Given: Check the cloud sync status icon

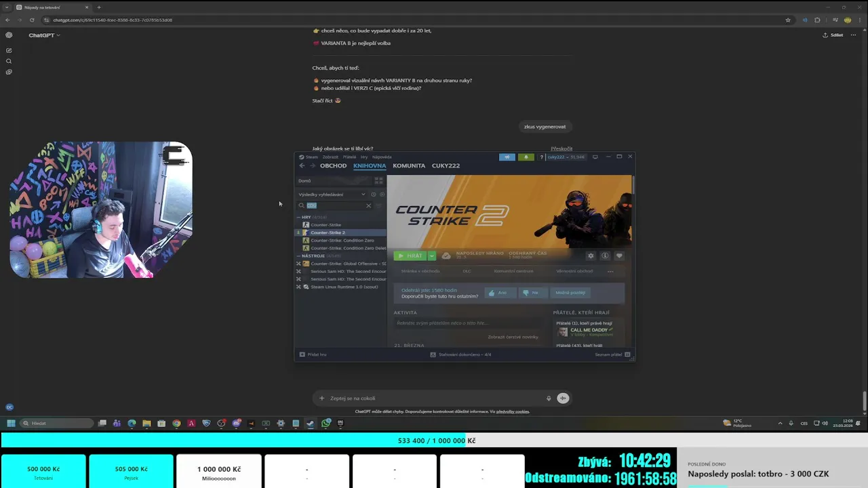Looking at the screenshot, I should (446, 256).
